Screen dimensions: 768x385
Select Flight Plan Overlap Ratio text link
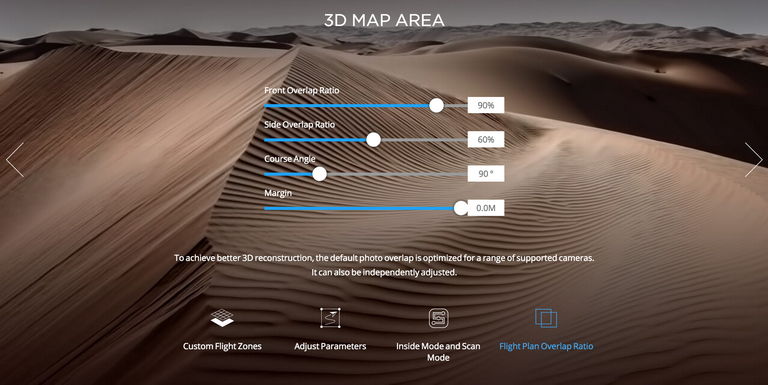546,346
